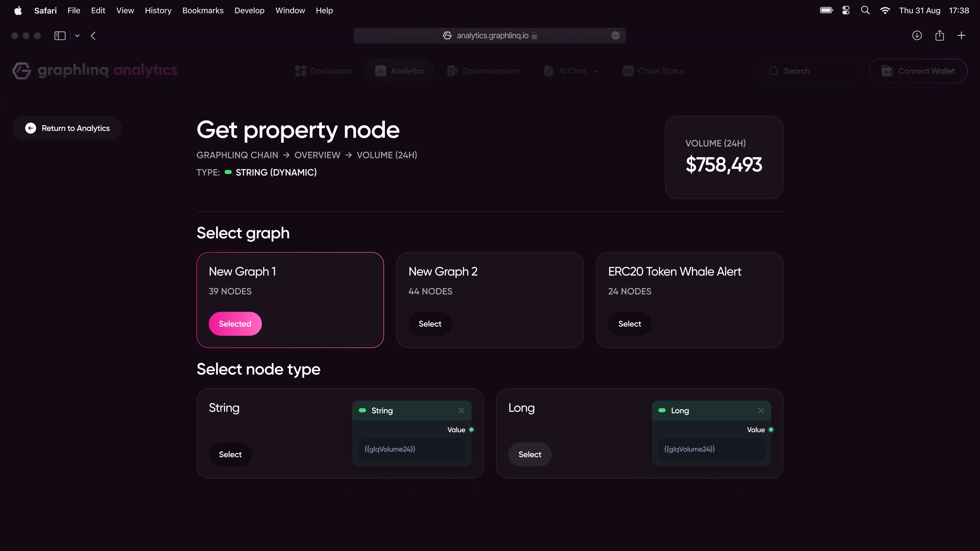This screenshot has height=551, width=980.
Task: Click Return to Analytics
Action: [x=67, y=128]
